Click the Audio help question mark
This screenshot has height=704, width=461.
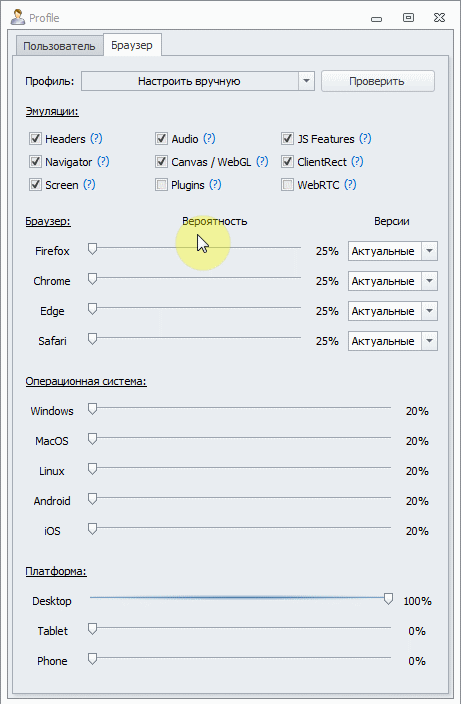[x=209, y=139]
